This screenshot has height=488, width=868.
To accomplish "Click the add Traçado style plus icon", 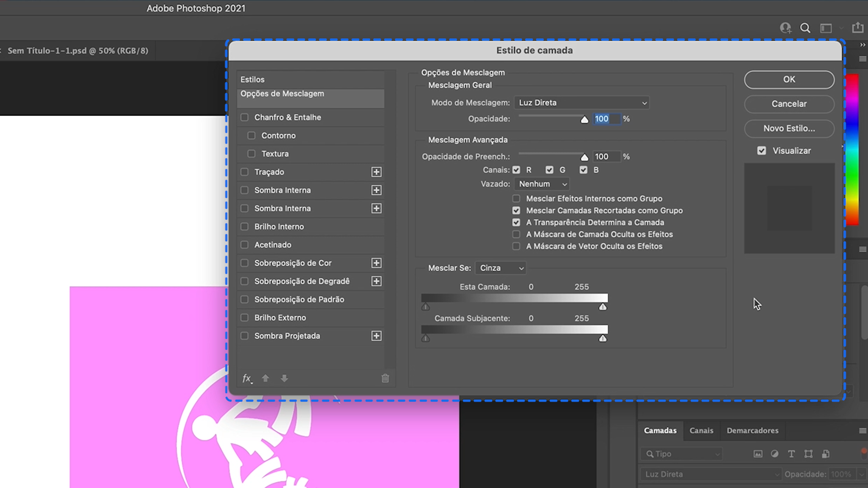I will point(376,172).
